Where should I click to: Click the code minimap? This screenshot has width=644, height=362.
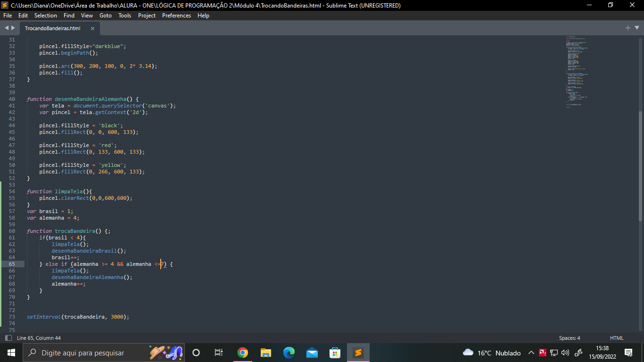(x=578, y=72)
